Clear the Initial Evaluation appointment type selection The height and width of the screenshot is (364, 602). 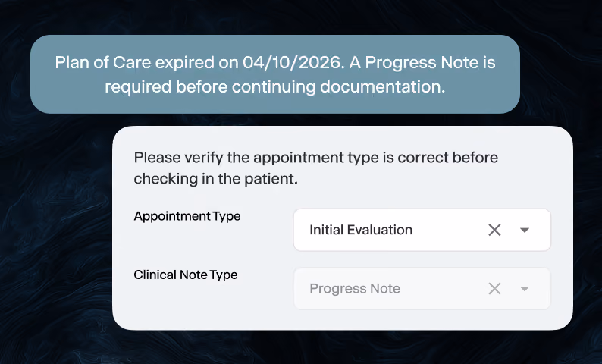[494, 230]
